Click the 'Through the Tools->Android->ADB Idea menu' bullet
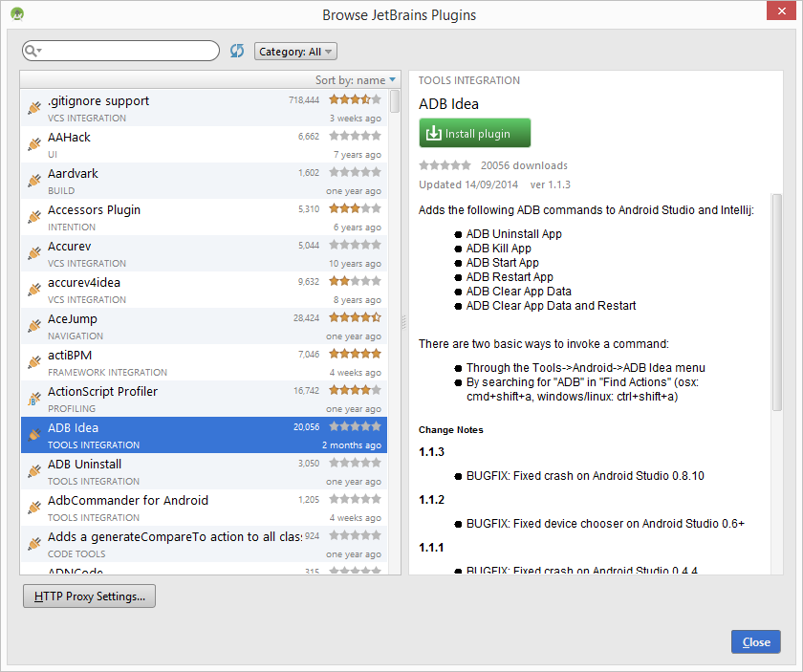 [x=585, y=368]
